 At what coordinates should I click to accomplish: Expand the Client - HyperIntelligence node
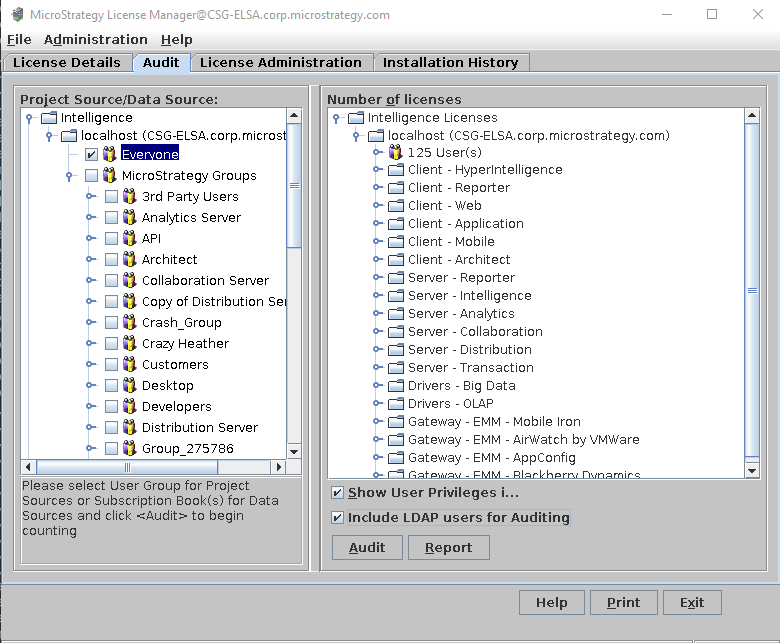click(378, 170)
